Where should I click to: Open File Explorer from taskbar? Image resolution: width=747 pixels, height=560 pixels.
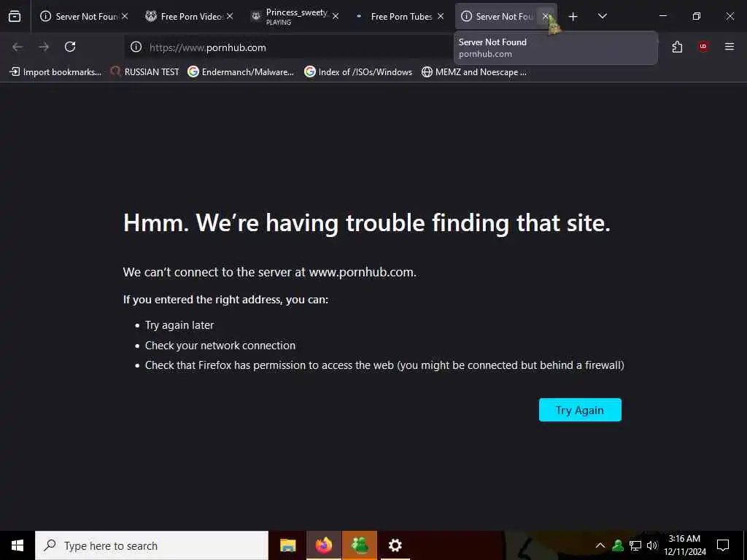point(287,545)
